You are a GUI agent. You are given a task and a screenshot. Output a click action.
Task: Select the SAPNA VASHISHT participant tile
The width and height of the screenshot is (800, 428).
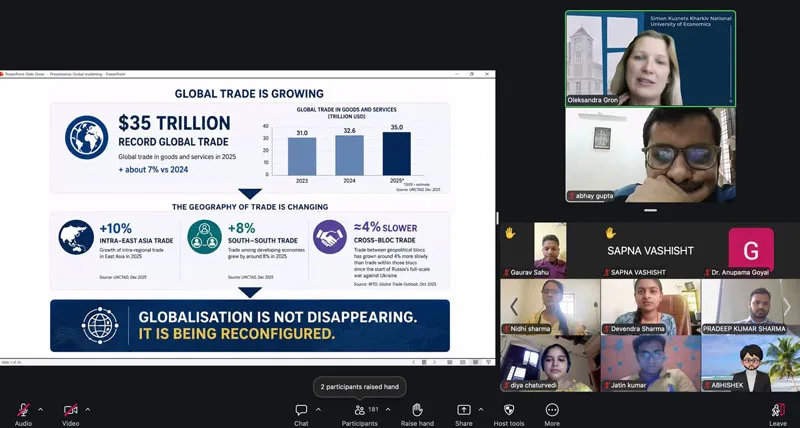[x=651, y=250]
